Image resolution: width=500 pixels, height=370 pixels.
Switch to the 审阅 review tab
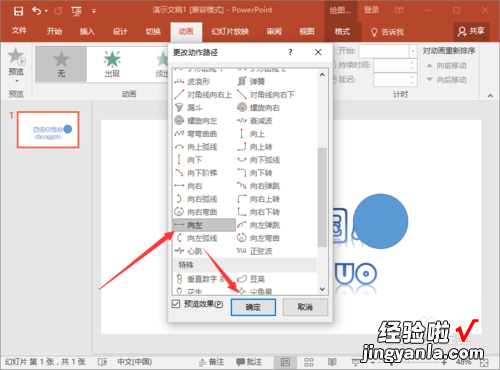[x=274, y=32]
